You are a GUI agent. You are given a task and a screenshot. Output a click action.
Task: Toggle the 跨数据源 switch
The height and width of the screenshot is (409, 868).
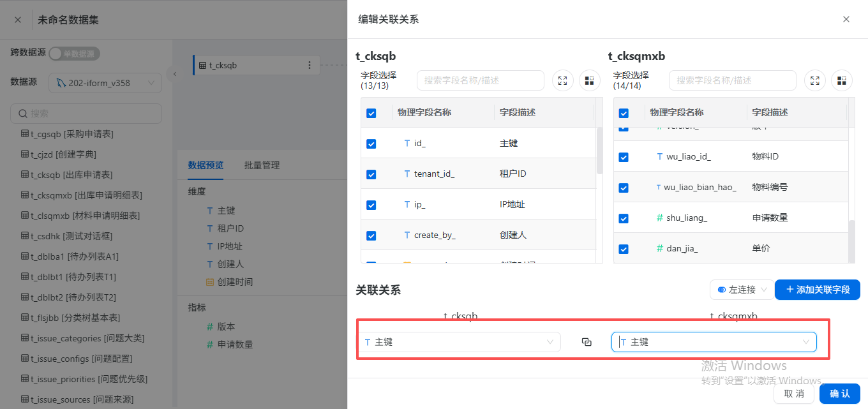(75, 54)
